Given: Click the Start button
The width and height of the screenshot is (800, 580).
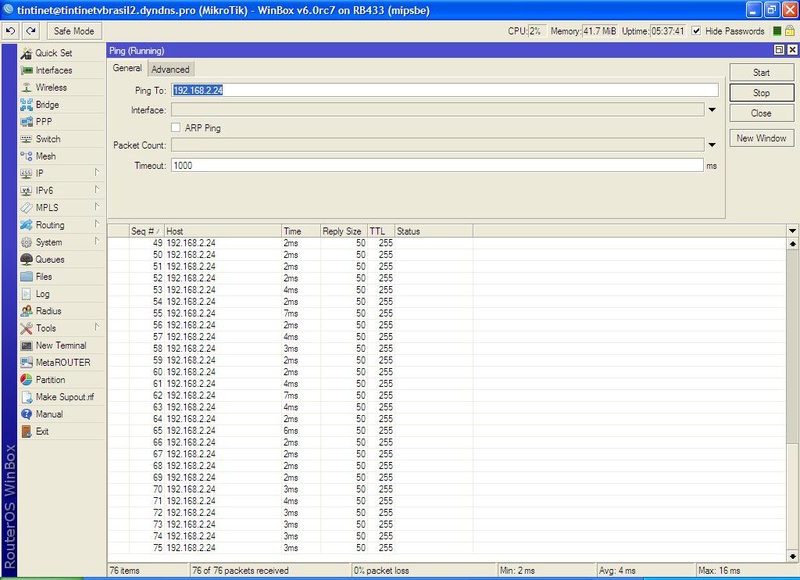Looking at the screenshot, I should tap(762, 72).
